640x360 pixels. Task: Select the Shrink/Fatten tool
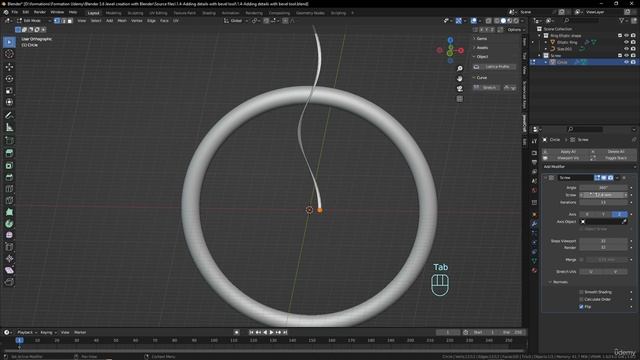point(9,258)
